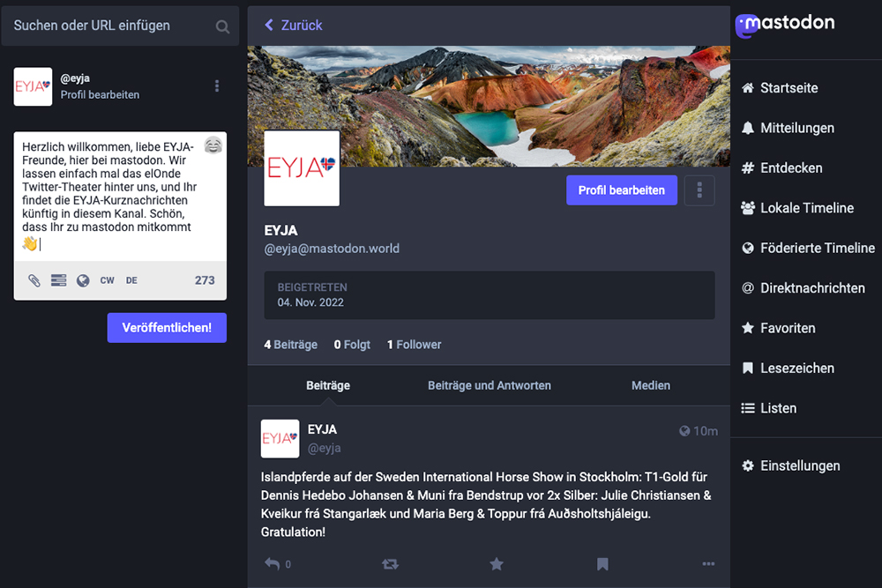The height and width of the screenshot is (588, 882).
Task: Click the EYJA avatar on the post
Action: point(280,438)
